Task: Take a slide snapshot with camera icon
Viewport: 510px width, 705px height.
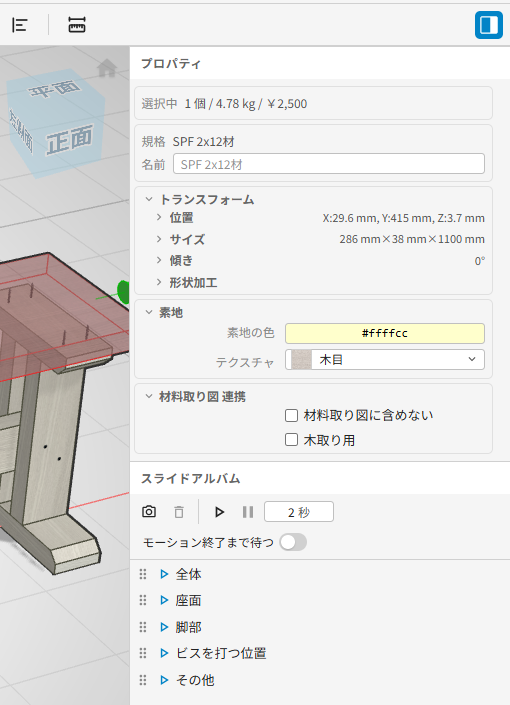Action: (149, 512)
